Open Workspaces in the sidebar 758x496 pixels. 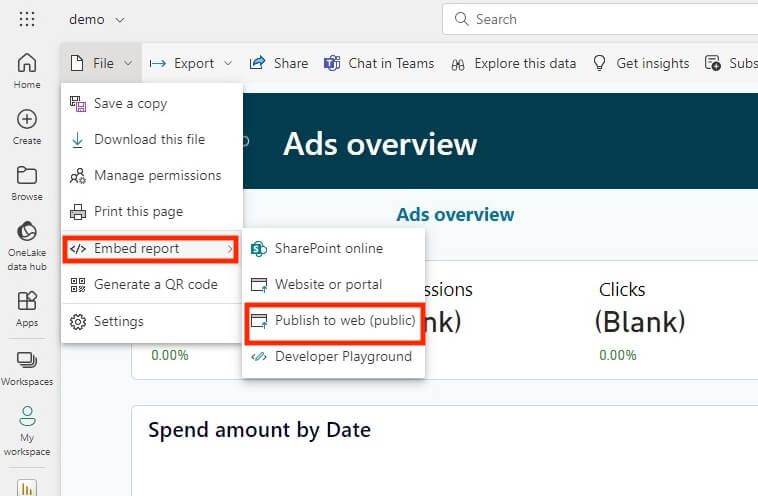pyautogui.click(x=27, y=367)
